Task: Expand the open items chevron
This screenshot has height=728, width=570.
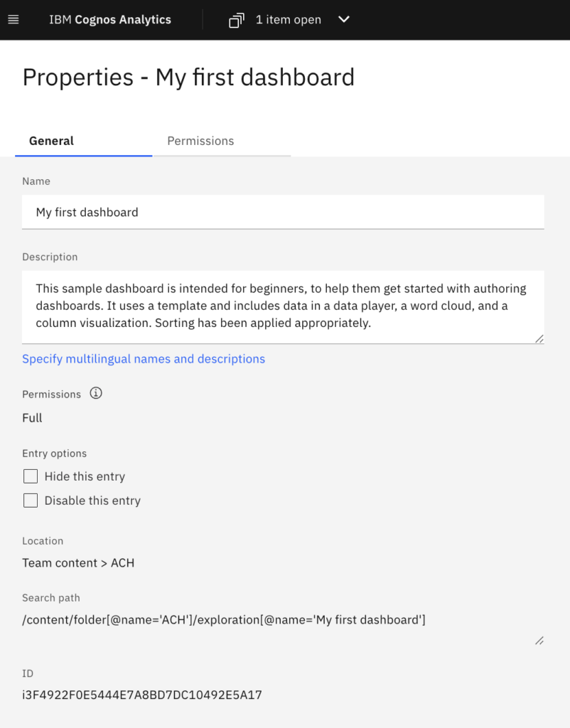Action: click(x=344, y=20)
